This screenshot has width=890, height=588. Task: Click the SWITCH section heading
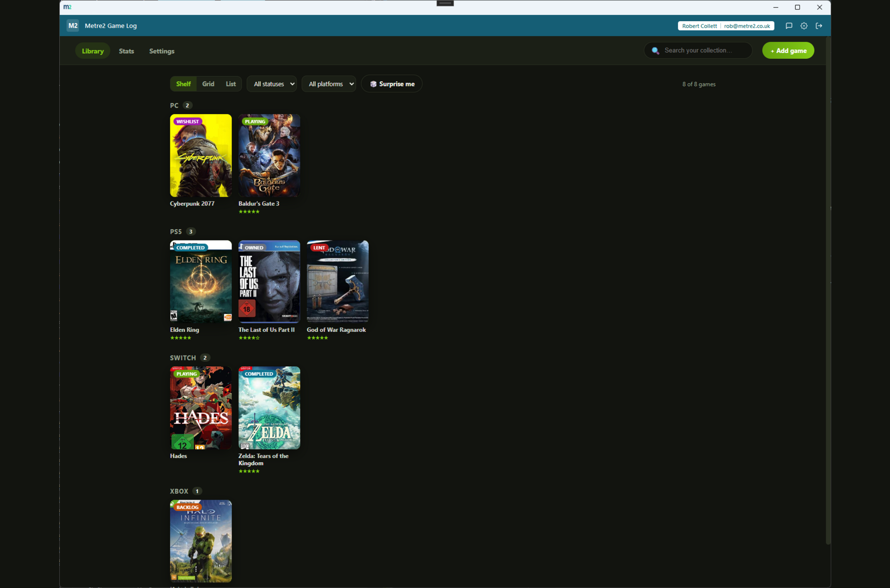[x=183, y=358]
